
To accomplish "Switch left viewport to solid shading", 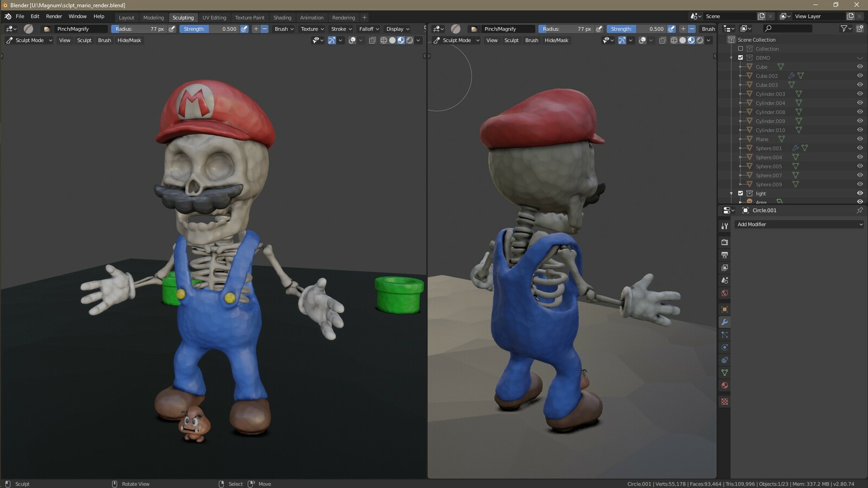I will (x=392, y=40).
